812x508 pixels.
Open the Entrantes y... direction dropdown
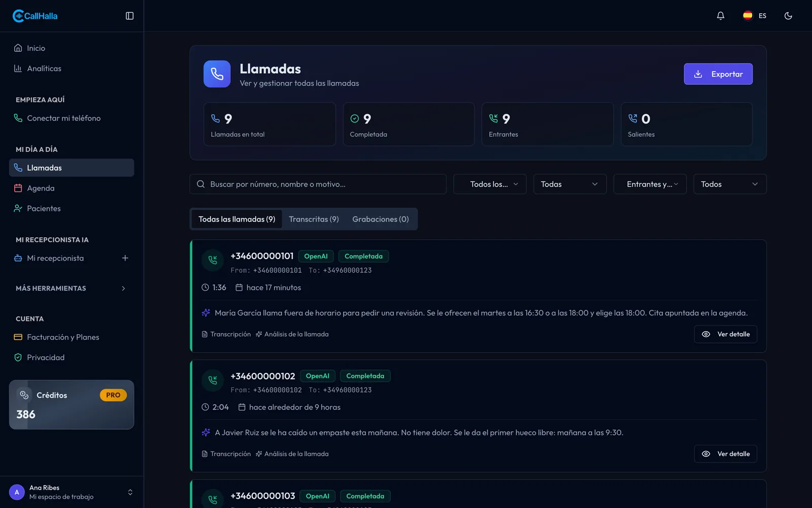click(x=650, y=184)
